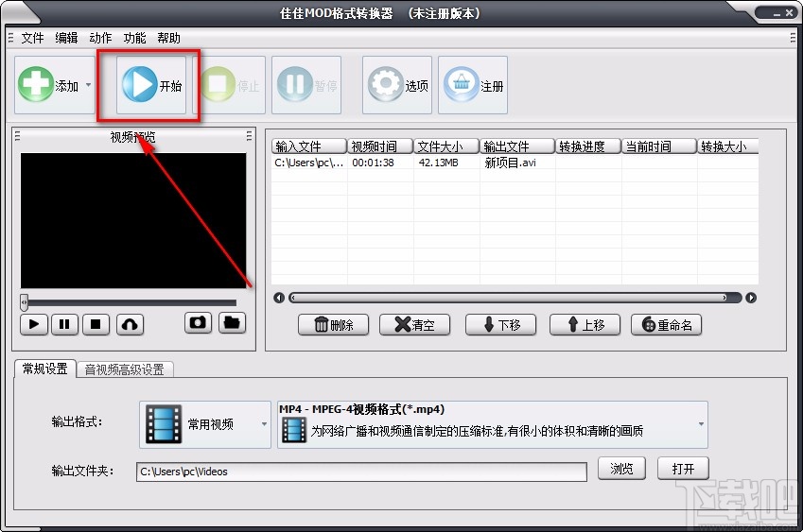The height and width of the screenshot is (532, 803).
Task: Open the 功能 menu
Action: 134,38
